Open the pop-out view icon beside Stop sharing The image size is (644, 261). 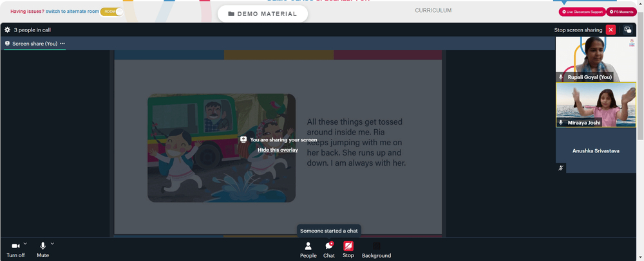pos(627,30)
